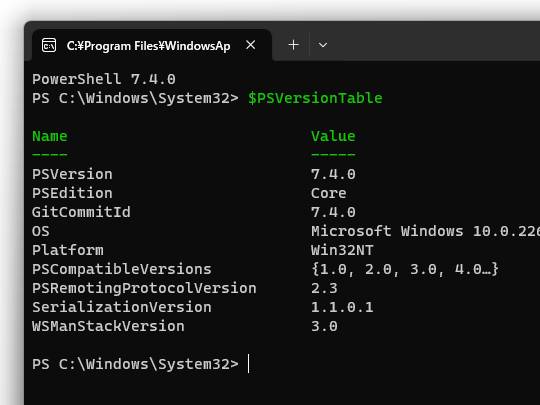Screen dimensions: 540x405
Task: Click the PowerShell 7.4.0 banner line
Action: [104, 79]
